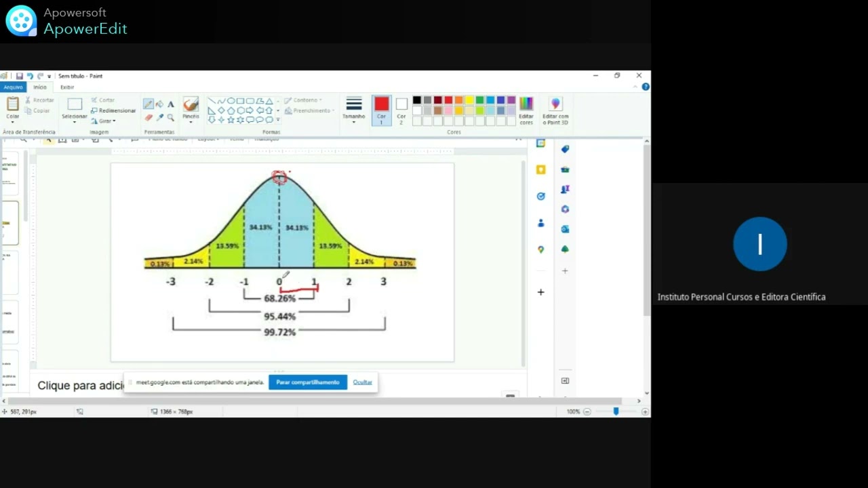Pick the green color swatch
The image size is (868, 488).
pyautogui.click(x=479, y=100)
